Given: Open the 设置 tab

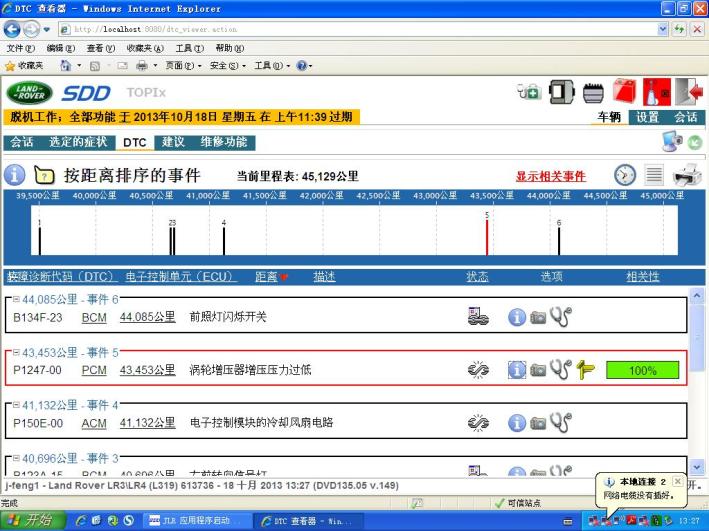Looking at the screenshot, I should point(648,117).
